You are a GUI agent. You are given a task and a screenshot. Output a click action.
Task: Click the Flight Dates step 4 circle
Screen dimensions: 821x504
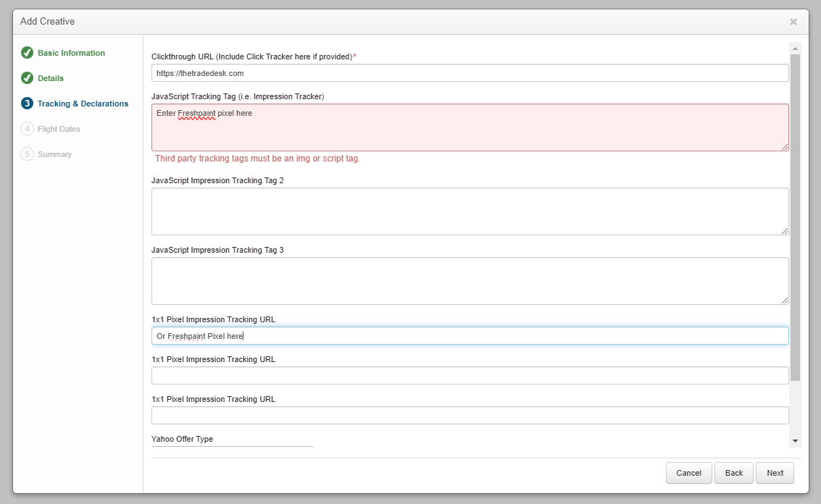point(28,129)
